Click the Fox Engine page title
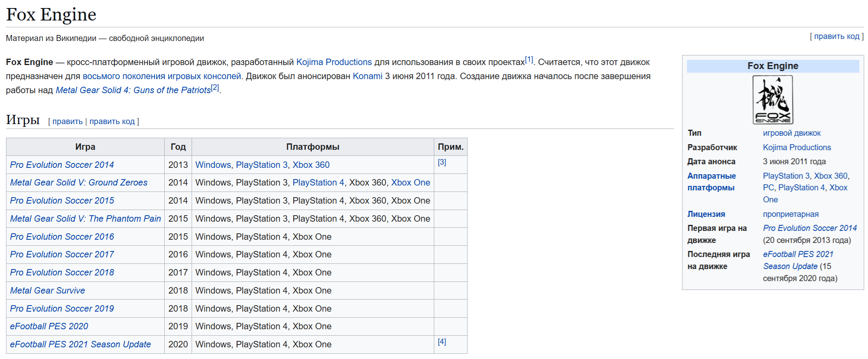 point(51,15)
